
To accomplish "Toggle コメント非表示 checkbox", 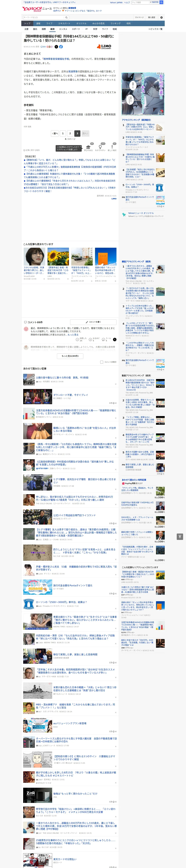I will click(x=102, y=362).
